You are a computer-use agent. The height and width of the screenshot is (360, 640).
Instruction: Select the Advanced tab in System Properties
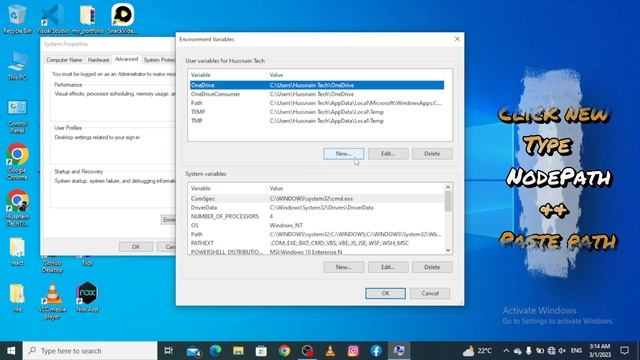[x=127, y=59]
